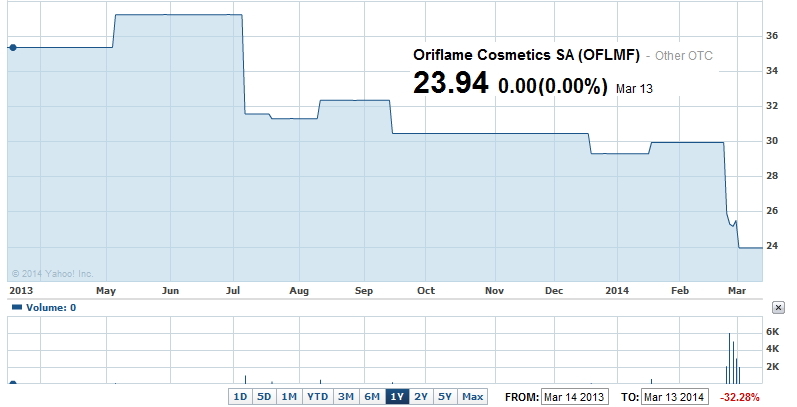Click the 36 price axis label

click(772, 36)
